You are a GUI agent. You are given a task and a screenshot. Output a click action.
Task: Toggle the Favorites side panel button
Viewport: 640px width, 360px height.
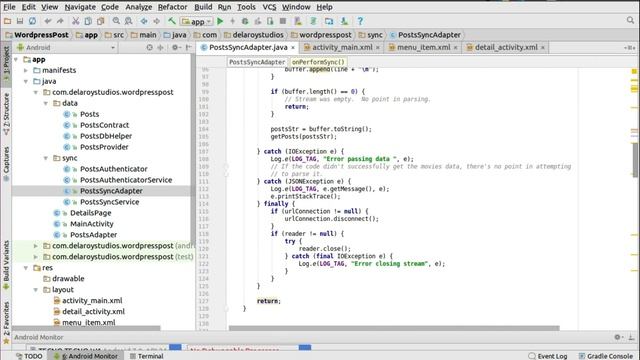point(6,322)
